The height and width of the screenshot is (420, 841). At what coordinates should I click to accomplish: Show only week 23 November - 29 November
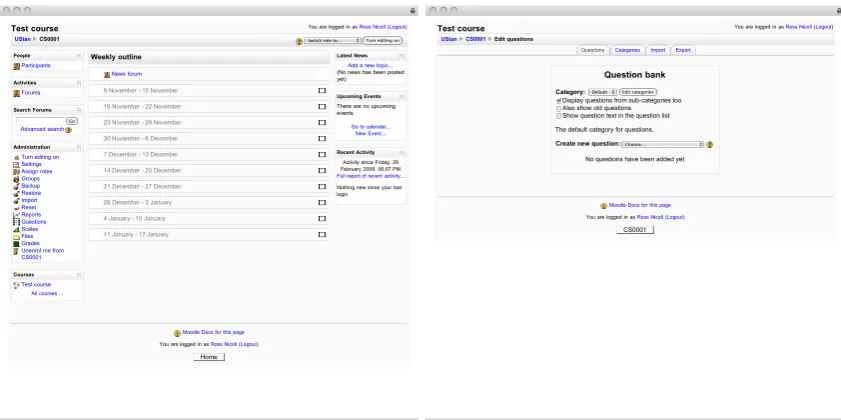(x=322, y=123)
